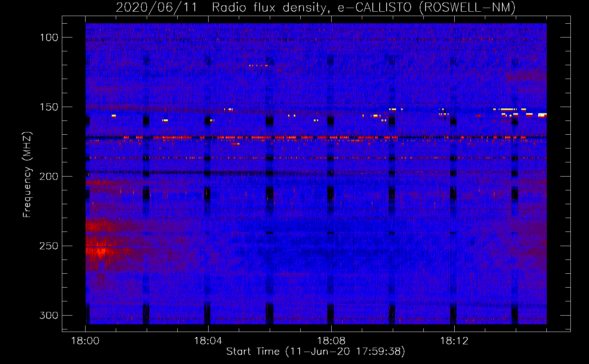589x364 pixels.
Task: Select the 200 MHz frequency tick label
Action: (x=49, y=177)
